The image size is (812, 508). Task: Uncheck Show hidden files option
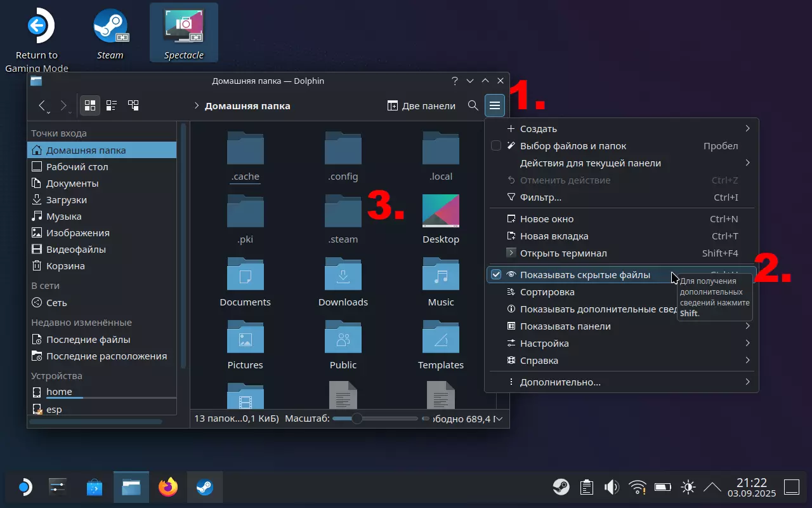coord(496,275)
